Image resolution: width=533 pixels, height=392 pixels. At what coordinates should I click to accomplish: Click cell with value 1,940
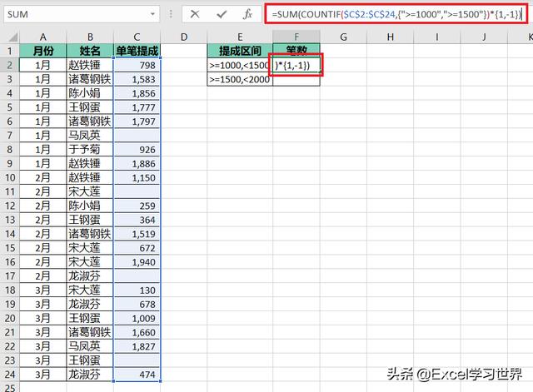click(x=137, y=262)
